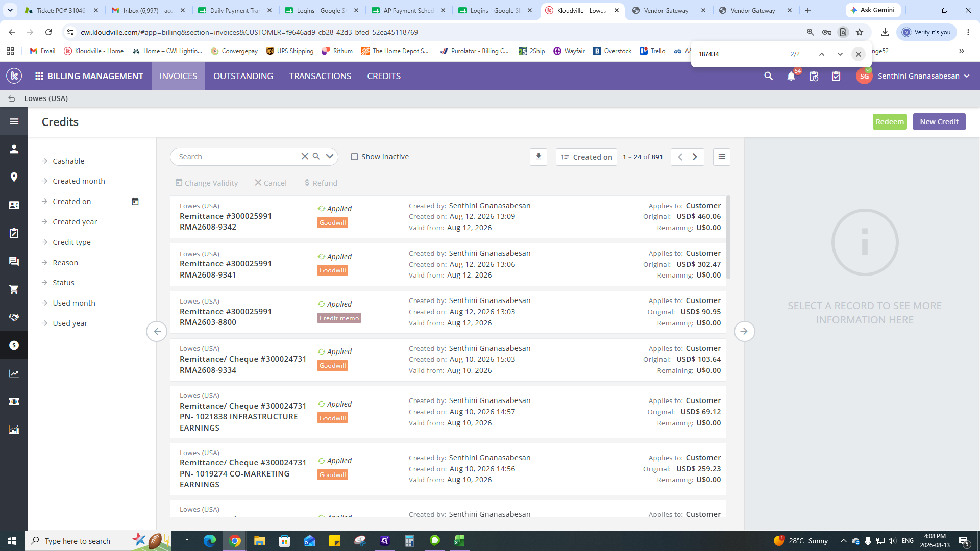Toggle the list view options icon
This screenshot has width=980, height=551.
tap(722, 157)
